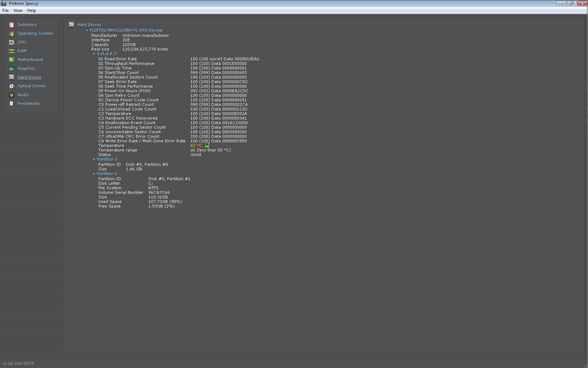Restore down the Speccy window
588x368 pixels.
(x=571, y=4)
